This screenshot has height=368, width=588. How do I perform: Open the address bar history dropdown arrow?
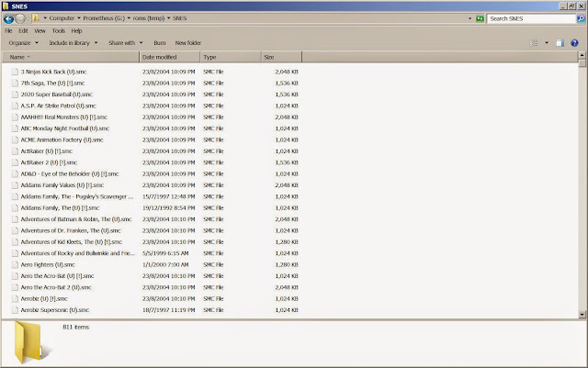[469, 18]
